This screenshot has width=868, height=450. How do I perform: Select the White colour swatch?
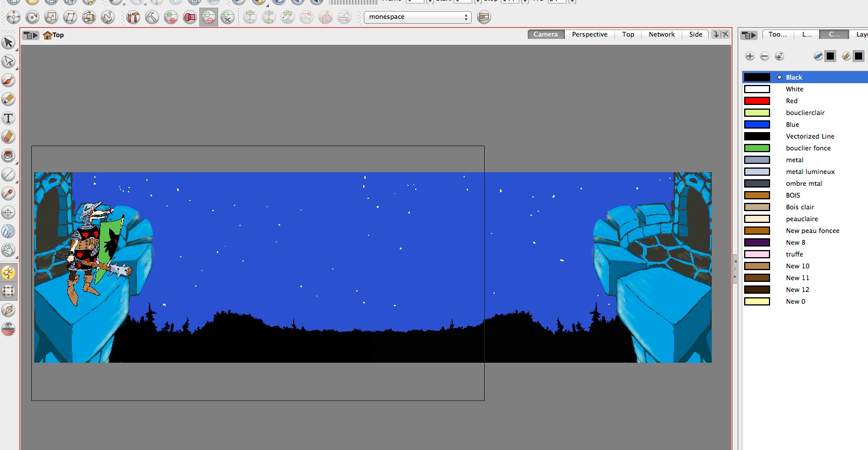757,89
